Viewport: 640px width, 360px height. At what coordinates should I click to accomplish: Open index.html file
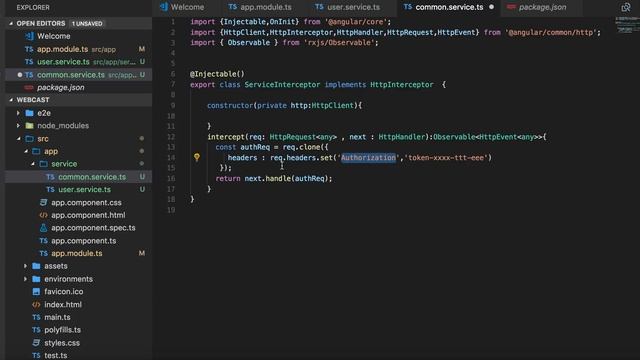(78, 304)
